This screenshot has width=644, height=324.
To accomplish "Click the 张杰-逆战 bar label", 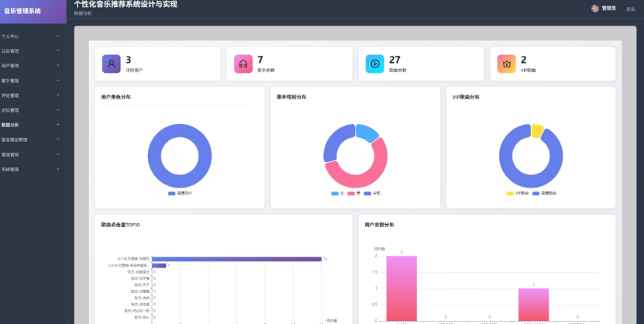I will (142, 298).
